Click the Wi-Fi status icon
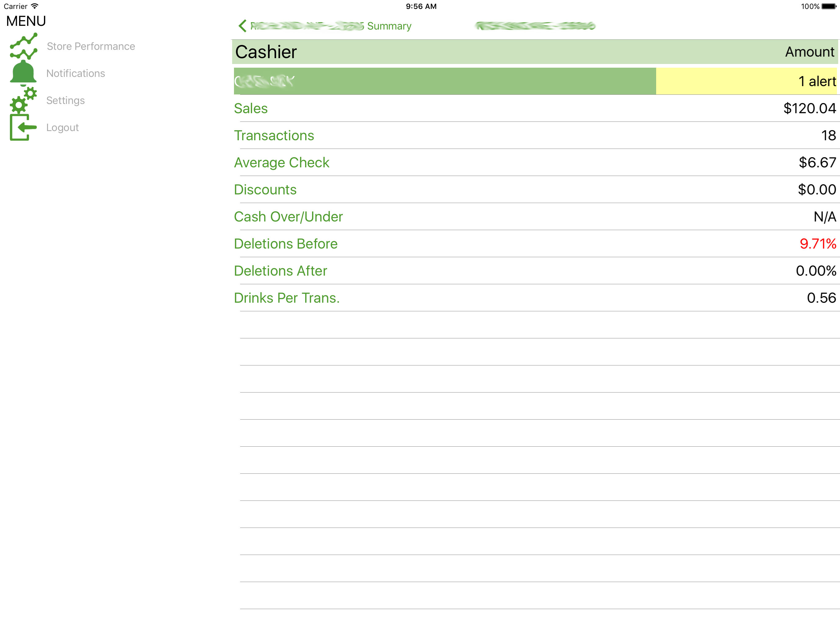 tap(34, 6)
